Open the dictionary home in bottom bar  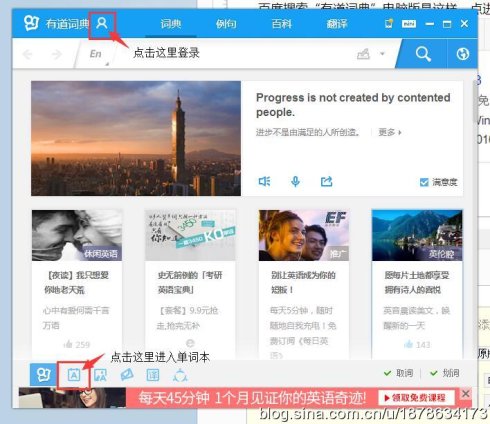click(x=43, y=375)
